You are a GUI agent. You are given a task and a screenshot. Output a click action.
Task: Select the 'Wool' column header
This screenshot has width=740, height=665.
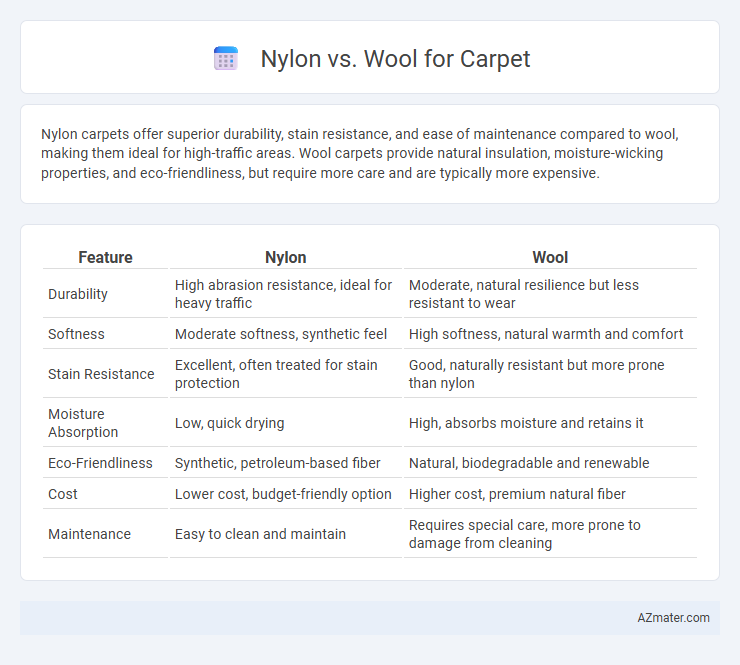(550, 257)
